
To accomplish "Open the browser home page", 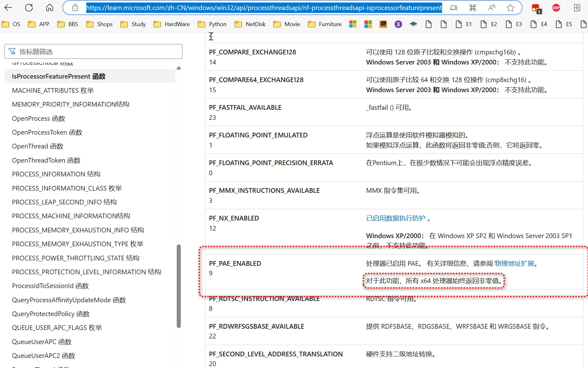I will 50,8.
